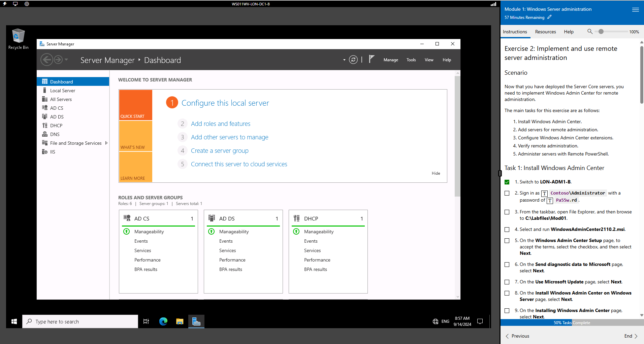
Task: Click Create a server group link
Action: (x=220, y=150)
